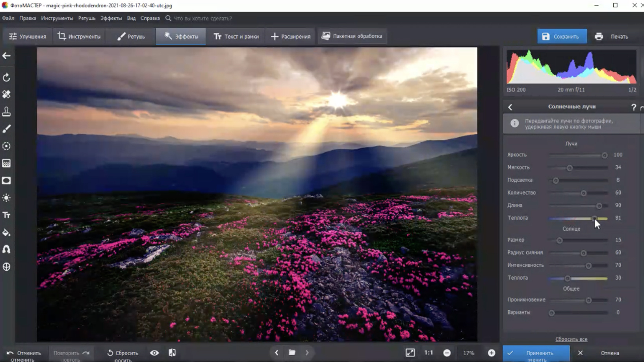Screen dimensions: 644x362
Task: Open the Инструменты menu in menu bar
Action: click(x=57, y=18)
